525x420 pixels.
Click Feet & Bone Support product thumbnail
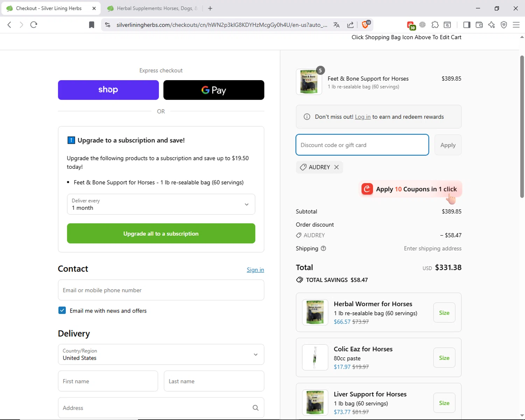[309, 82]
